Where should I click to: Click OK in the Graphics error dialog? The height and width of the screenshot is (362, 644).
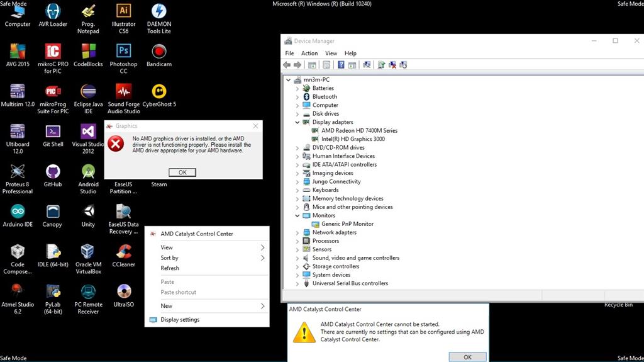pos(182,173)
